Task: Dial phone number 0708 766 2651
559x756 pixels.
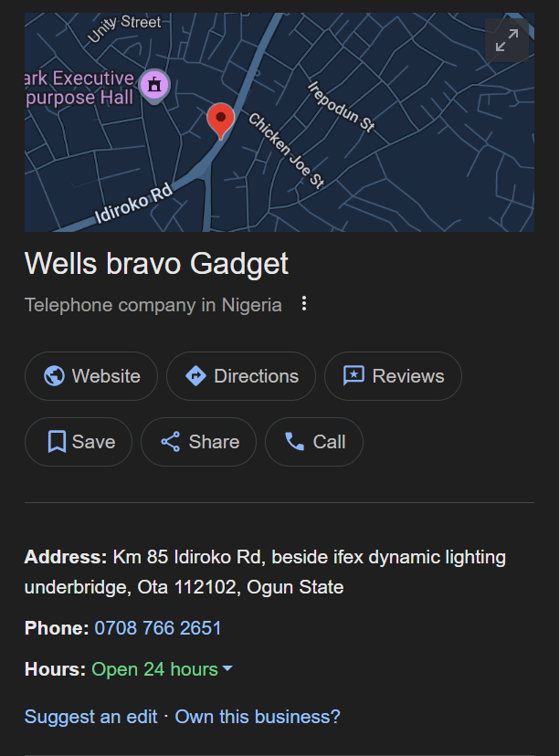Action: tap(157, 628)
